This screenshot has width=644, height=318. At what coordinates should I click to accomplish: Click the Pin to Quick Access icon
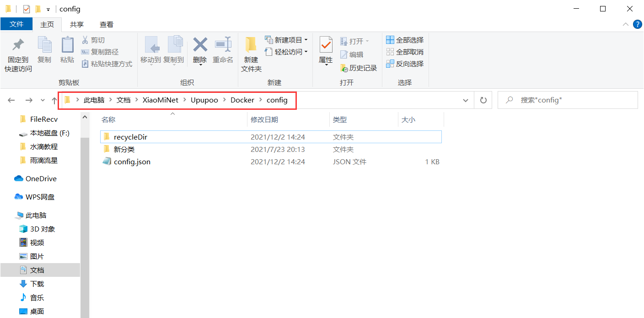point(18,46)
